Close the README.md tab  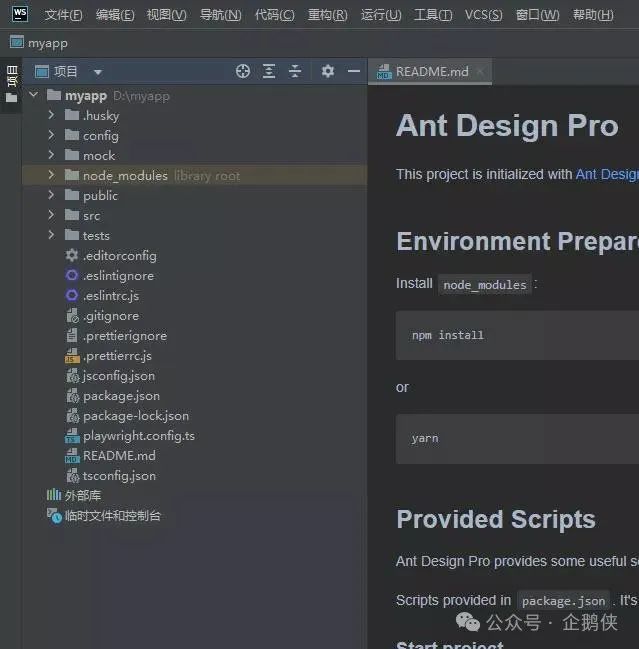(480, 72)
